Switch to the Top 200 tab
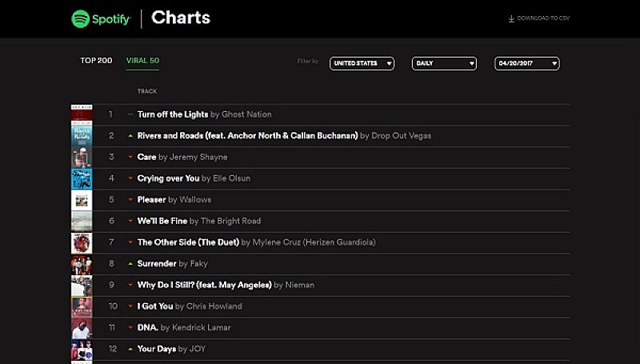The image size is (640, 364). coord(96,61)
